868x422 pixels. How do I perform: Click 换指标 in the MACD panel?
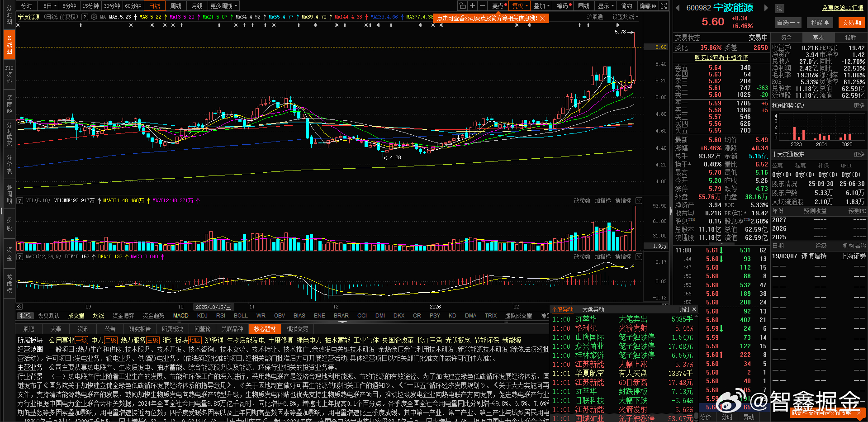pyautogui.click(x=623, y=256)
